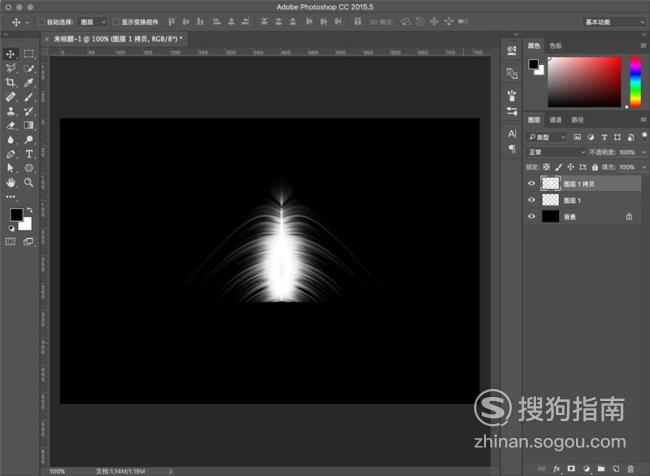Swap foreground and background colors in toolbox
This screenshot has height=476, width=650.
point(29,210)
